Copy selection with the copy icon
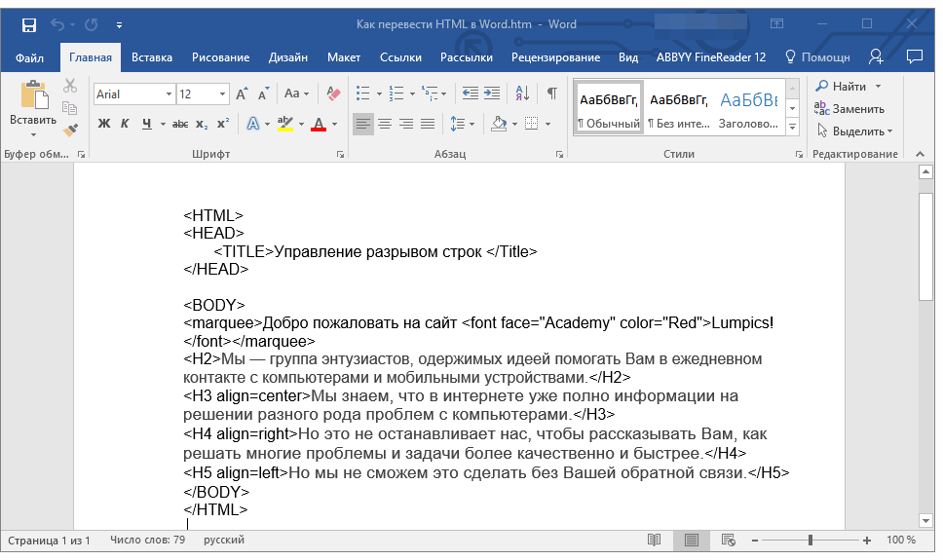 point(70,108)
